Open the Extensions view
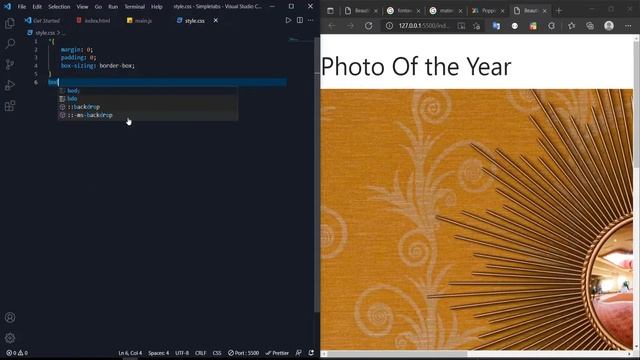This screenshot has height=360, width=640. [x=10, y=106]
